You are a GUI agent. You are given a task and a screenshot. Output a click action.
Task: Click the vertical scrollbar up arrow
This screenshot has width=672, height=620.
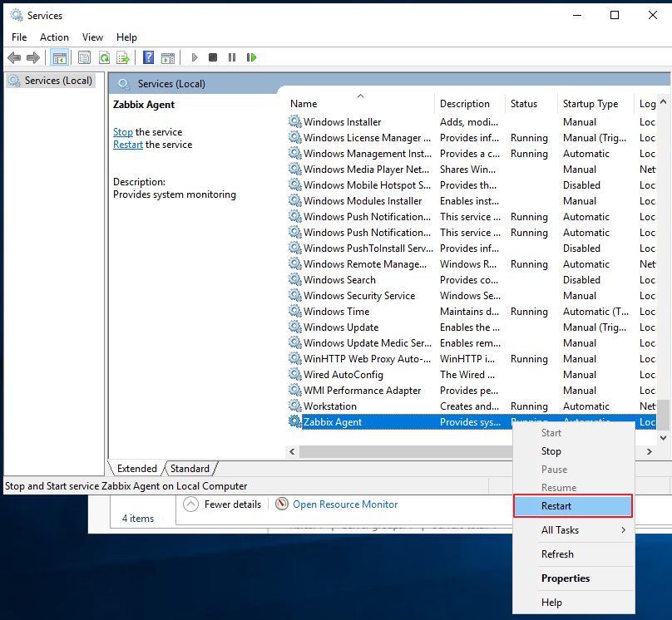663,102
